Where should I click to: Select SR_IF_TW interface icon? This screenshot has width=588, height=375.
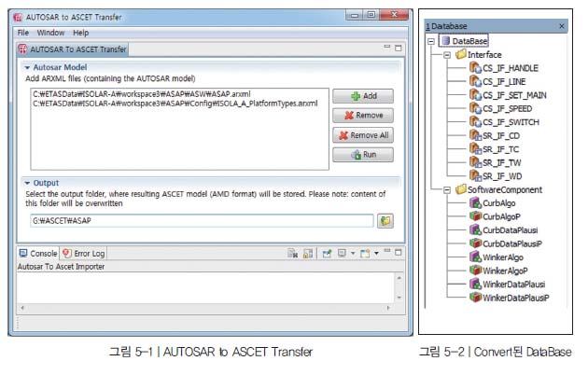(475, 162)
